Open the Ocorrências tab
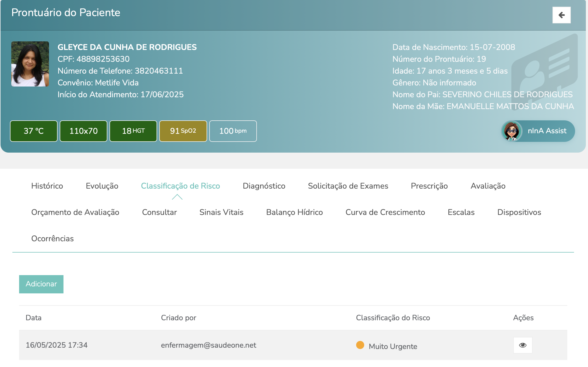This screenshot has height=367, width=588. click(52, 239)
